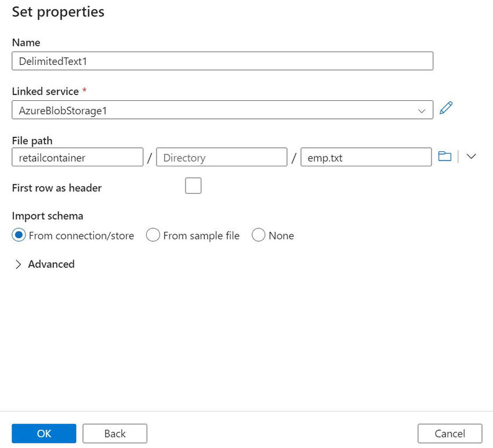
Task: Click into the Directory path field
Action: click(222, 157)
